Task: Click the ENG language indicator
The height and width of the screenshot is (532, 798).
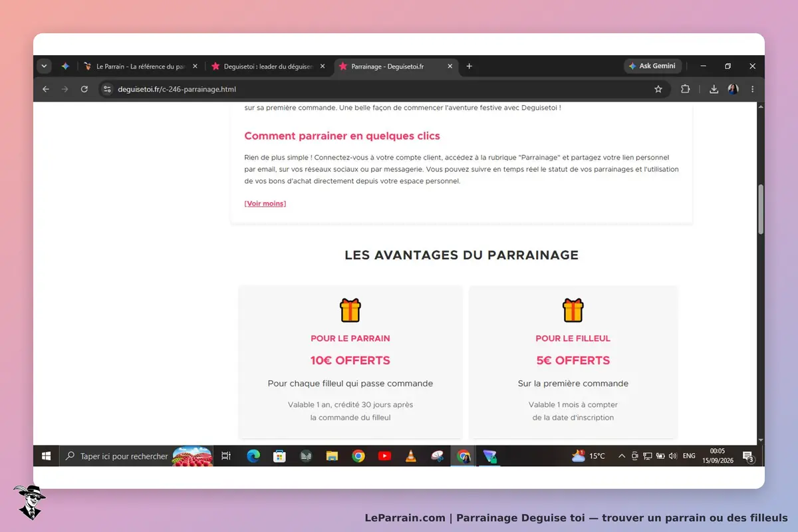Action: 689,456
